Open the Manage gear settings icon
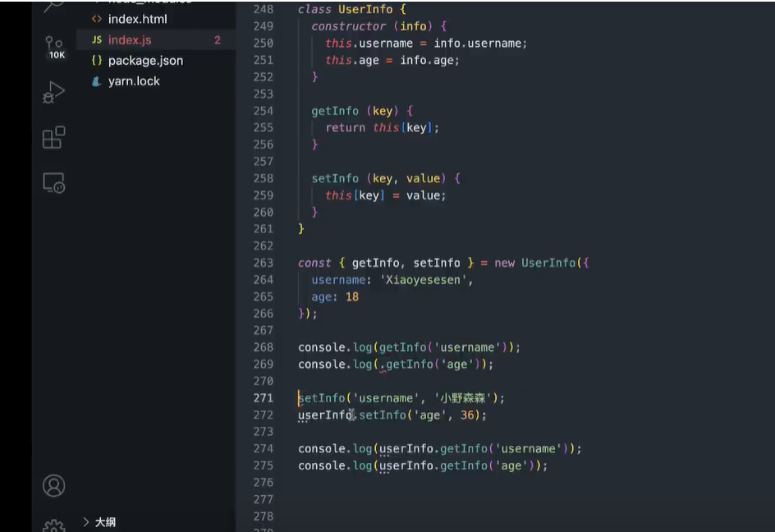 (53, 525)
